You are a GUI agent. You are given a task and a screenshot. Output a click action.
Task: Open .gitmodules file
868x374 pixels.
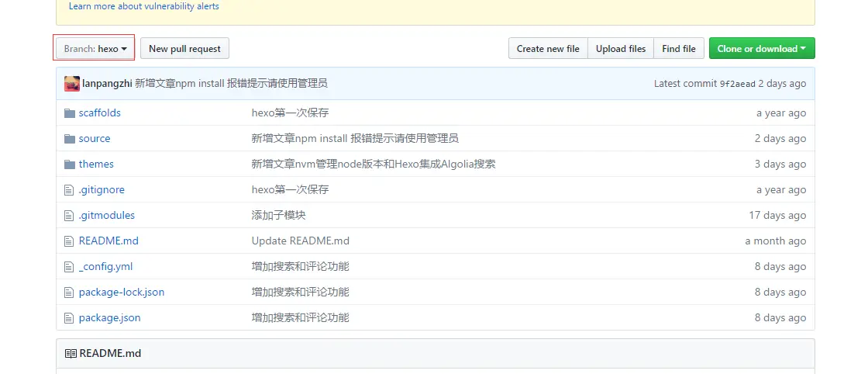[x=107, y=215]
